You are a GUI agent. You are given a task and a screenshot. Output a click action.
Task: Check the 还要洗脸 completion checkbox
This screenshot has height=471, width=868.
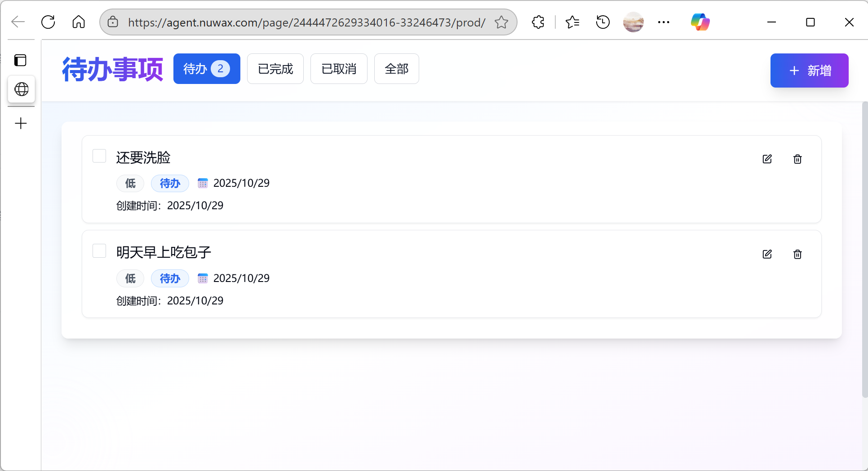(x=99, y=156)
